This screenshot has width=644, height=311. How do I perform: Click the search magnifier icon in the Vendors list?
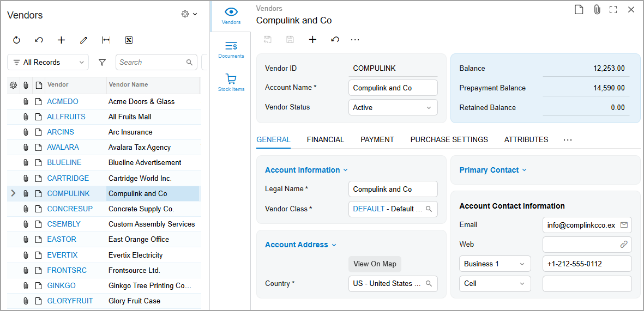tap(189, 63)
